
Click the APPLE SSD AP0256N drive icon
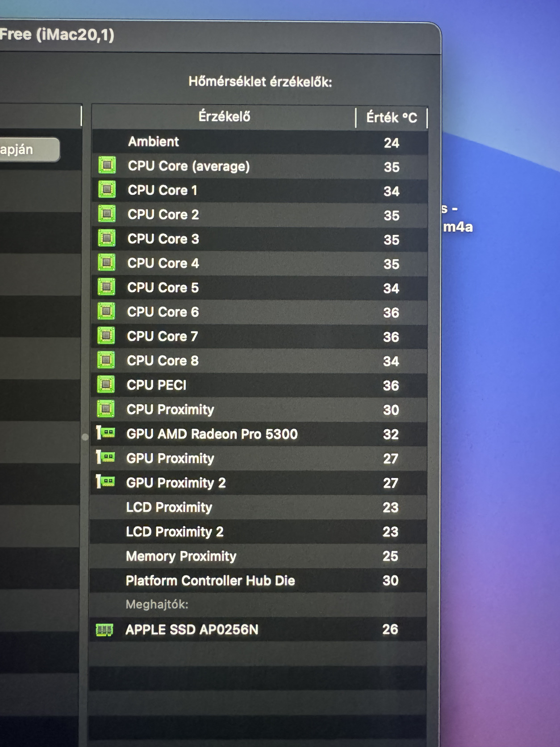(104, 630)
